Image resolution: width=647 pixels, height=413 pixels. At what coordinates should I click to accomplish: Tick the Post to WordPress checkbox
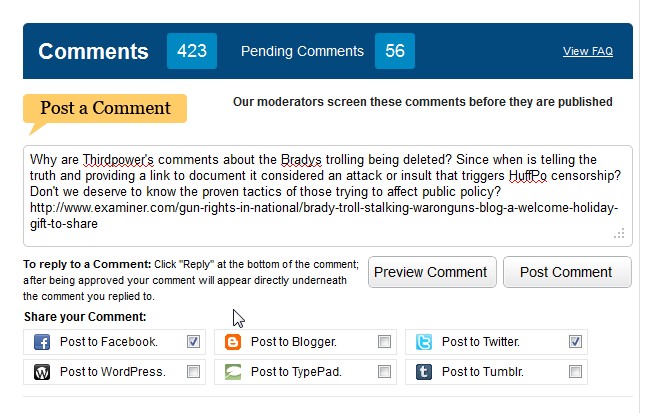coord(193,372)
